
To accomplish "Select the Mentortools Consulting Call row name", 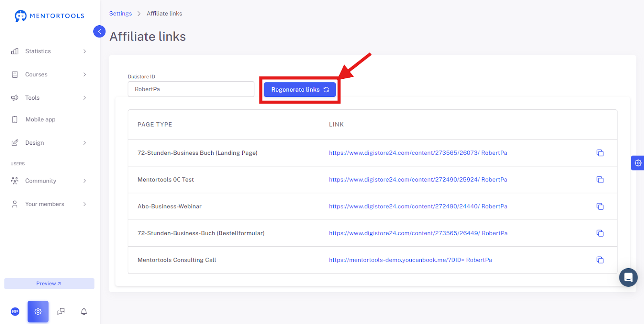I will pyautogui.click(x=177, y=260).
